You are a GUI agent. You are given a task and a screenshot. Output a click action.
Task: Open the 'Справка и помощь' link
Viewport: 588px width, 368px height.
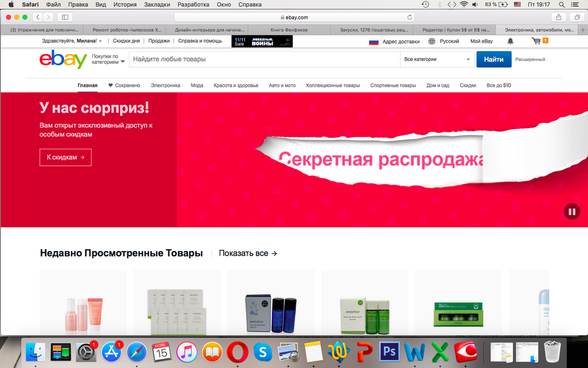[200, 41]
